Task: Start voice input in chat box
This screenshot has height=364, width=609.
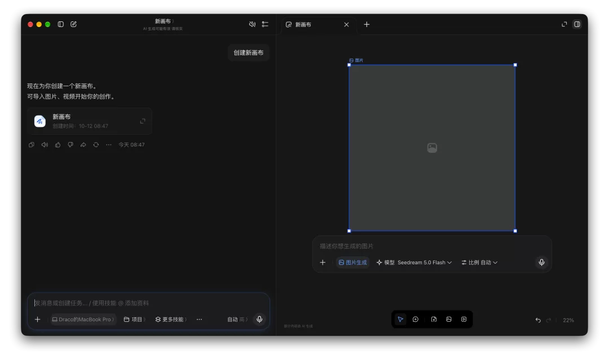Action: (259, 319)
